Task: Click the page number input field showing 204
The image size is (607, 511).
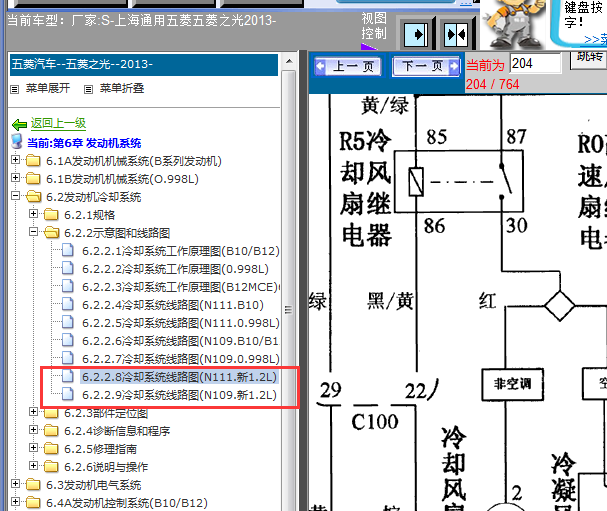Action: pyautogui.click(x=536, y=63)
